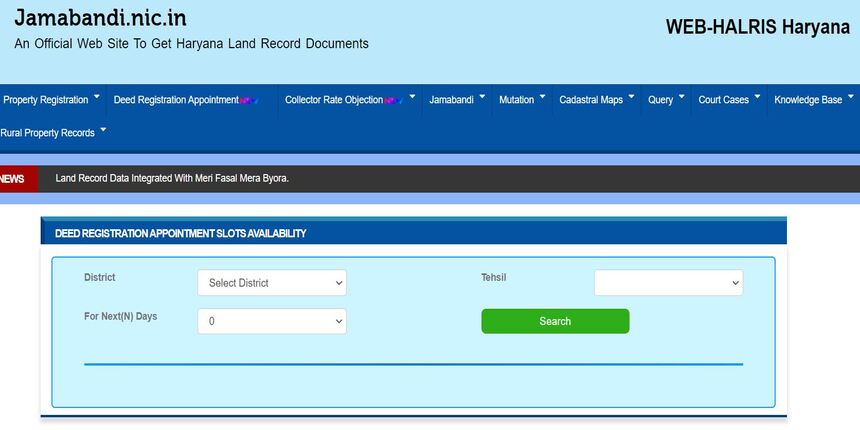This screenshot has height=430, width=860.
Task: Click the WEB-HALRIS Haryana heading
Action: [757, 27]
